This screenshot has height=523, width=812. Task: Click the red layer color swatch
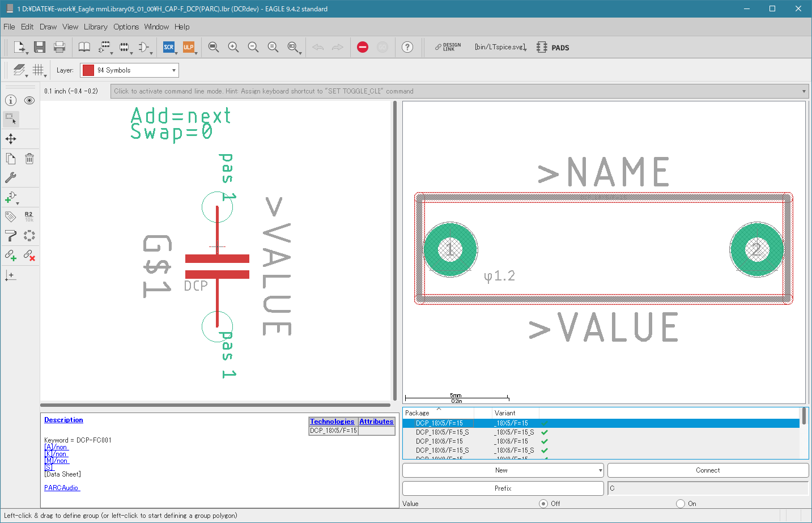pyautogui.click(x=88, y=70)
